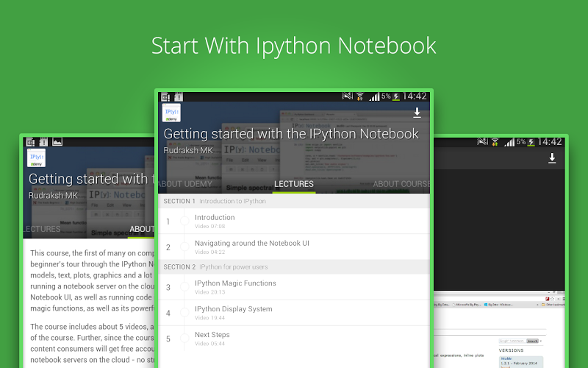Tap dark video player area in right phone

pyautogui.click(x=499, y=230)
